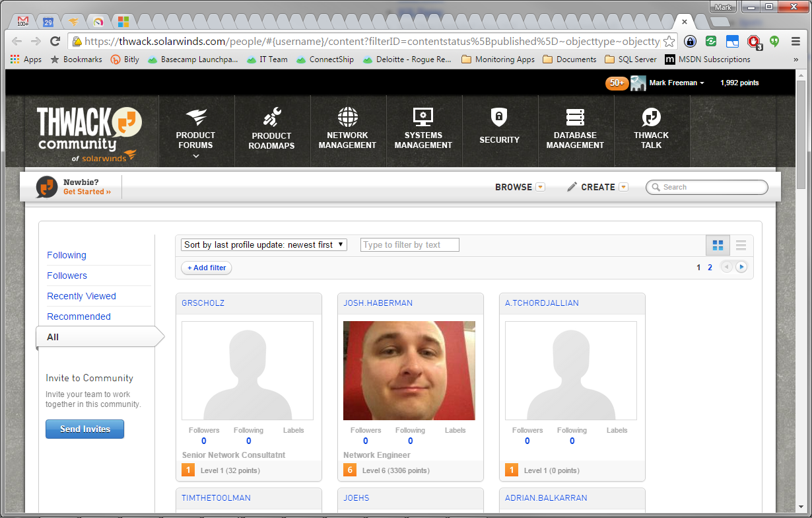Open the Microsoft logo pinned tab

pyautogui.click(x=123, y=22)
